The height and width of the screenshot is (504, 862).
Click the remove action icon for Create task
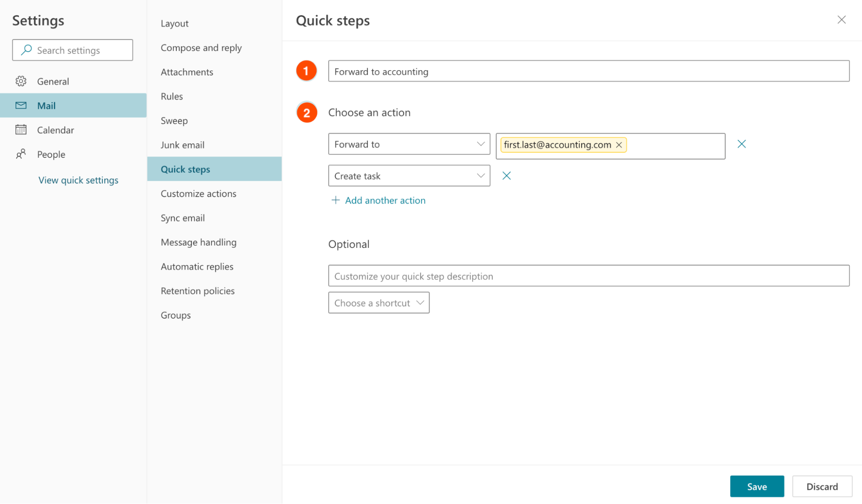coord(506,175)
